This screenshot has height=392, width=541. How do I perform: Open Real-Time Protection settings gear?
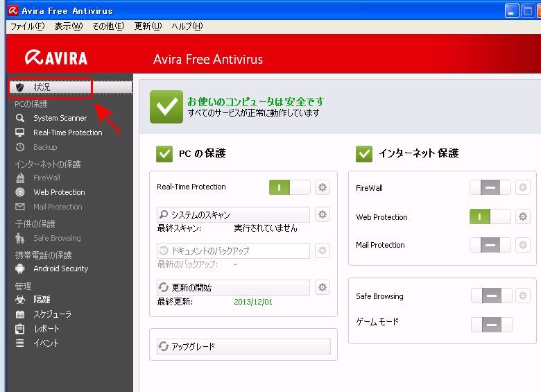coord(323,187)
